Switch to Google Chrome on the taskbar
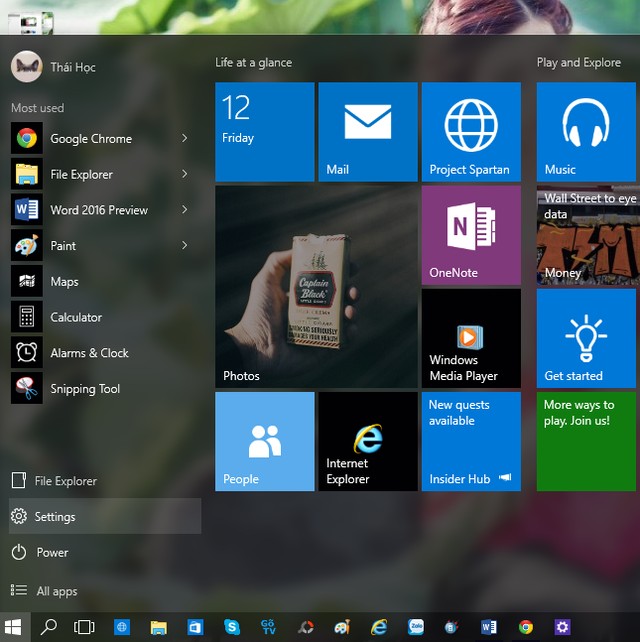Screen dimensions: 640x642 [526, 627]
